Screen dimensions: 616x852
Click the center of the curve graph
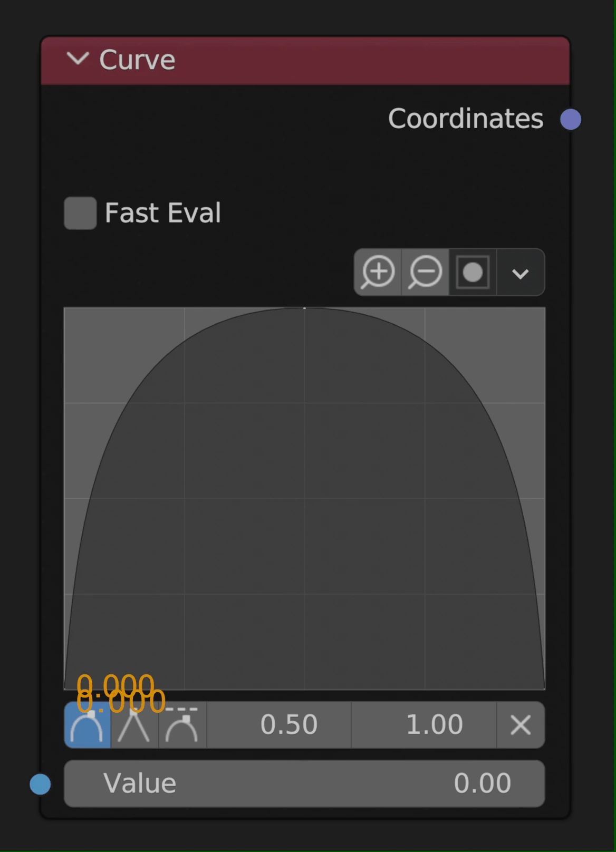coord(304,498)
